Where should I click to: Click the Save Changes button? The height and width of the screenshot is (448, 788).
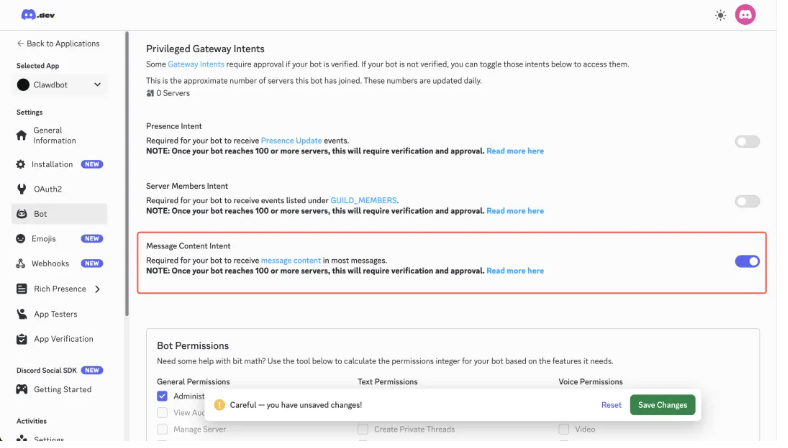click(662, 405)
